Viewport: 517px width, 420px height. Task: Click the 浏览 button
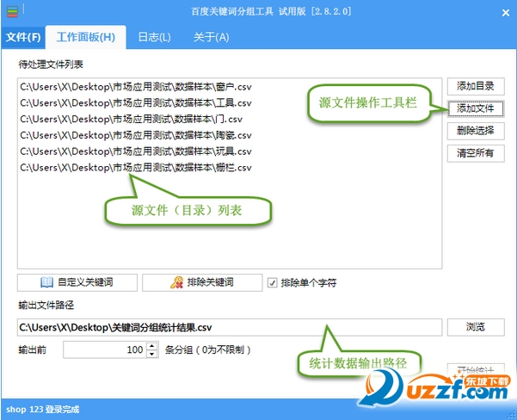476,327
